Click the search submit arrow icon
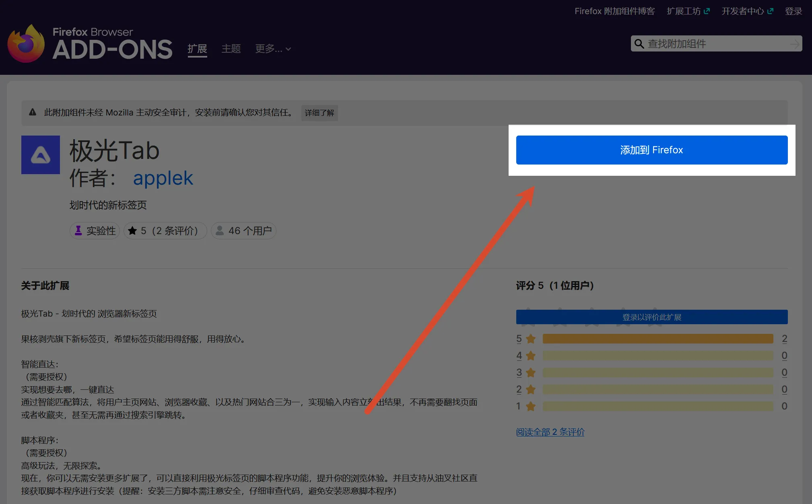The height and width of the screenshot is (504, 812). pyautogui.click(x=794, y=44)
